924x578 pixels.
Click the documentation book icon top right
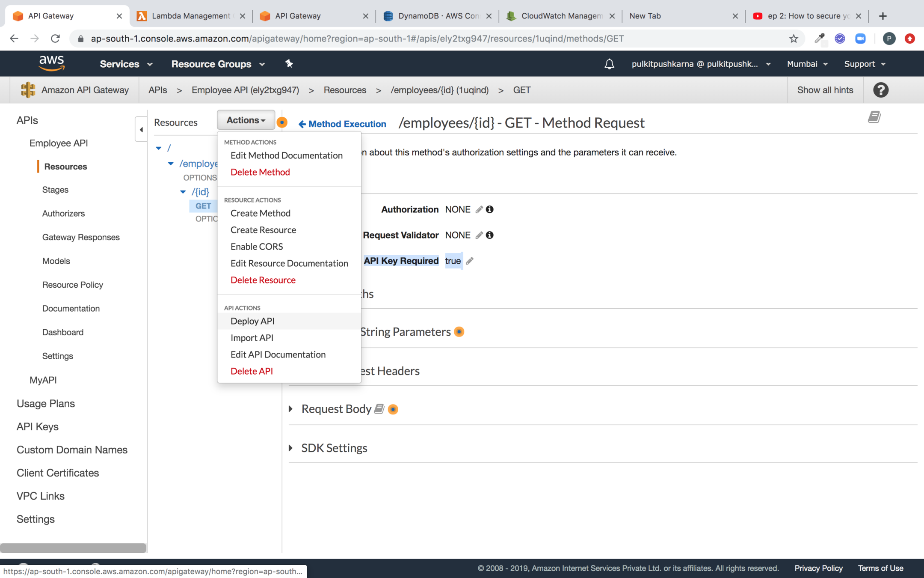click(874, 117)
